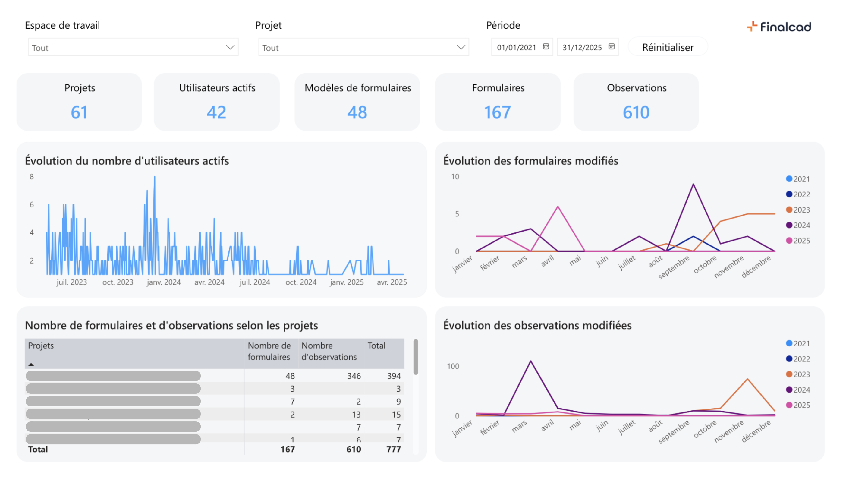Select the Observations 610 card
Screen dimensions: 868x486
[x=636, y=102]
